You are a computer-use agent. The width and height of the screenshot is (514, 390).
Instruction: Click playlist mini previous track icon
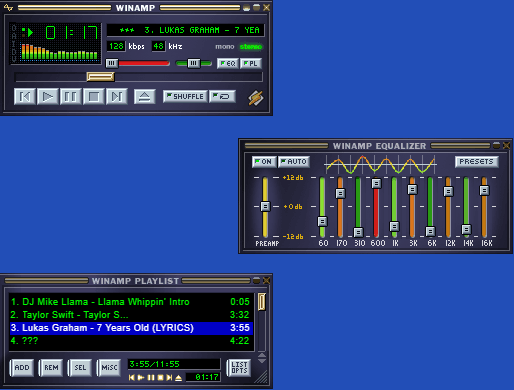(132, 378)
